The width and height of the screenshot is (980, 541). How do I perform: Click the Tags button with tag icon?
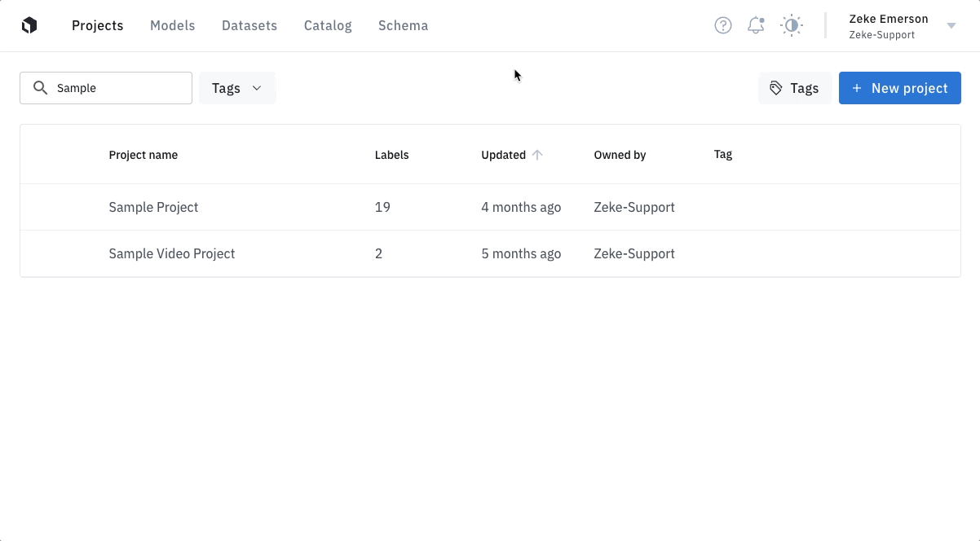coord(794,88)
